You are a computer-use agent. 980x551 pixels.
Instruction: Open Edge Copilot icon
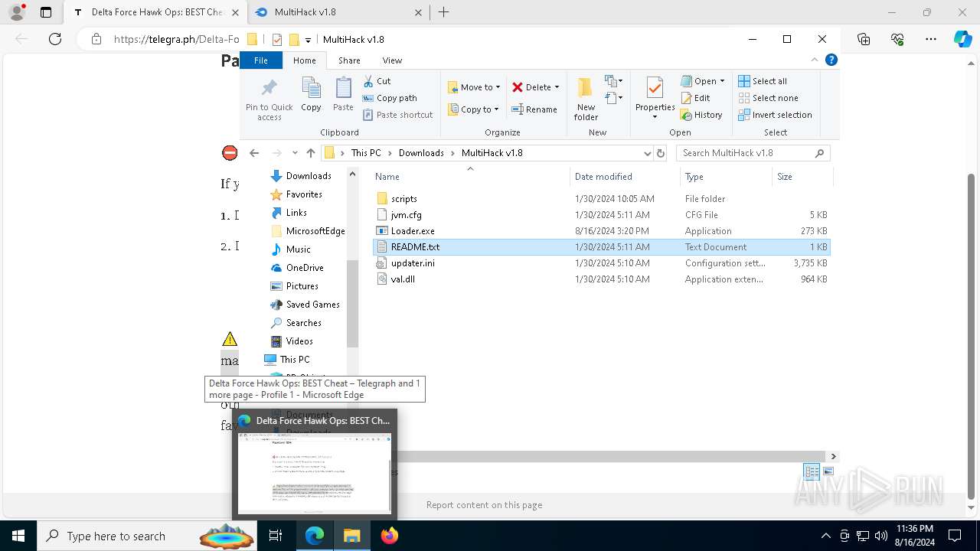pos(962,39)
